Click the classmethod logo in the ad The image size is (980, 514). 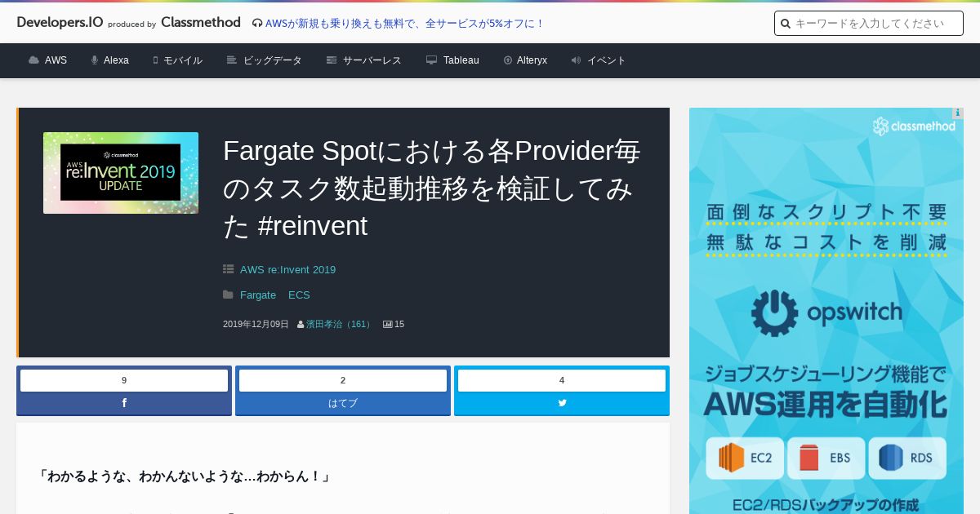914,126
